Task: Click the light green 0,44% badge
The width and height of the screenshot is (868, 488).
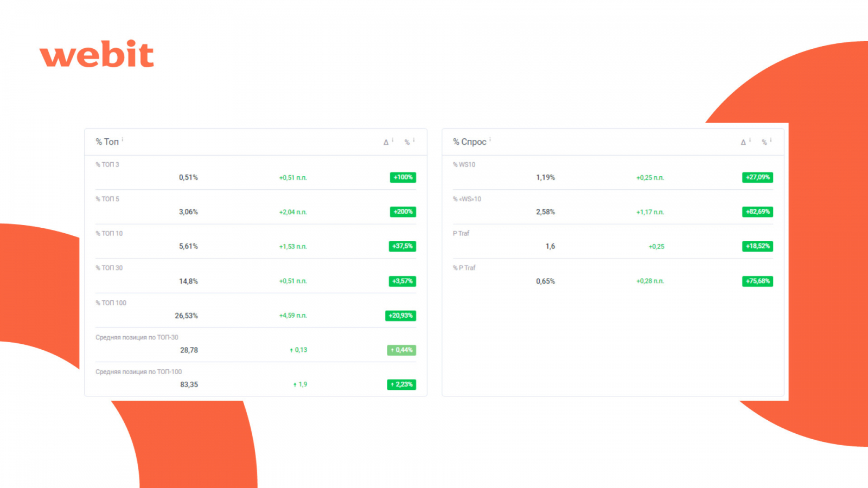Action: [x=401, y=350]
